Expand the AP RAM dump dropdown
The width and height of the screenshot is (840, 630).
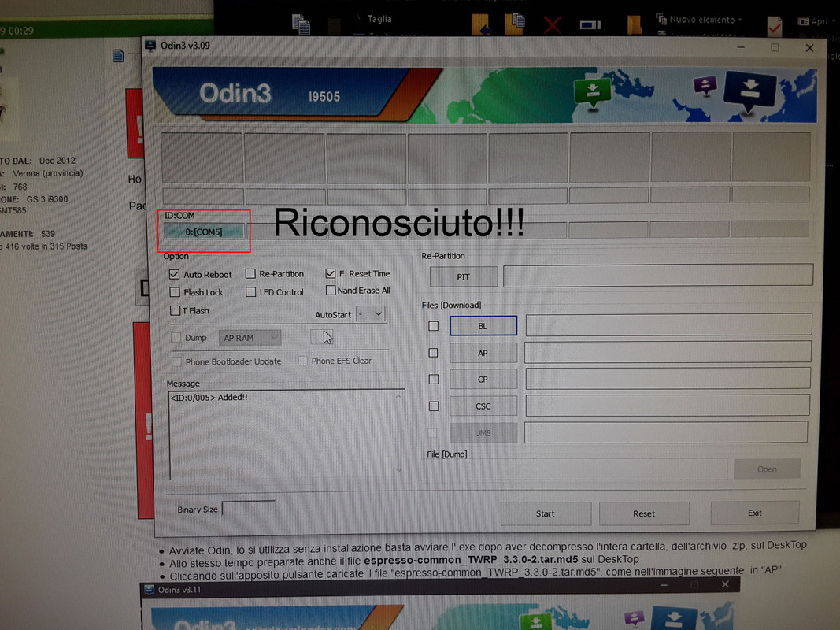250,338
